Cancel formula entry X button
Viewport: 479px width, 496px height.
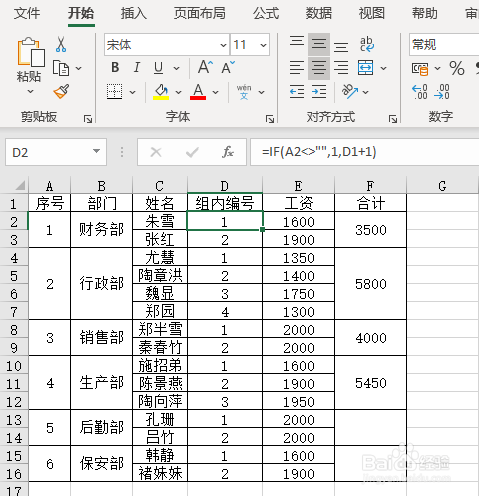tap(156, 152)
